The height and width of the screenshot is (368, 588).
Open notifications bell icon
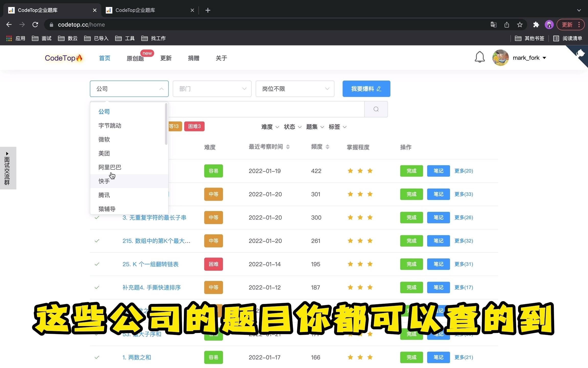point(480,57)
